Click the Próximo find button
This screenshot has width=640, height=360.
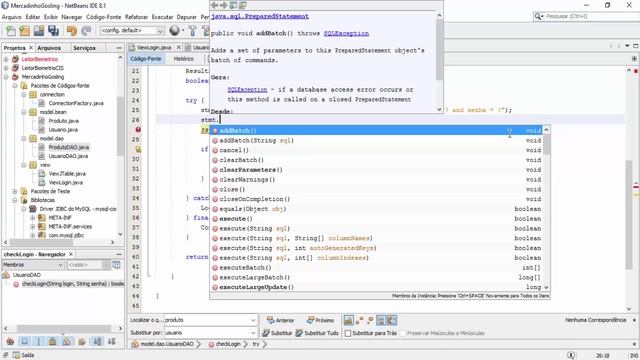click(320, 320)
